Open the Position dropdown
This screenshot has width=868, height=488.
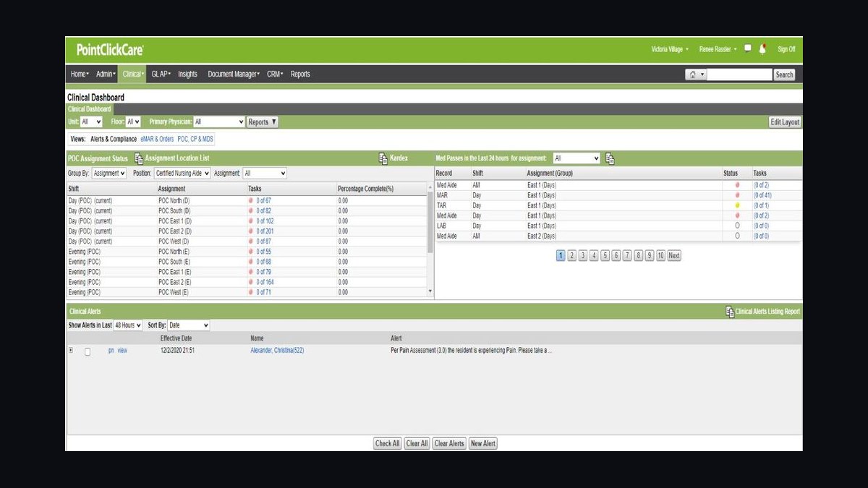tap(182, 174)
